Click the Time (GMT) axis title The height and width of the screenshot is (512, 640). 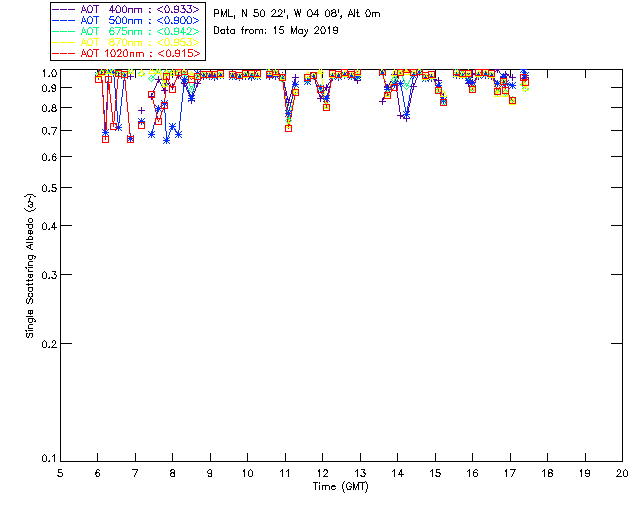coord(340,487)
